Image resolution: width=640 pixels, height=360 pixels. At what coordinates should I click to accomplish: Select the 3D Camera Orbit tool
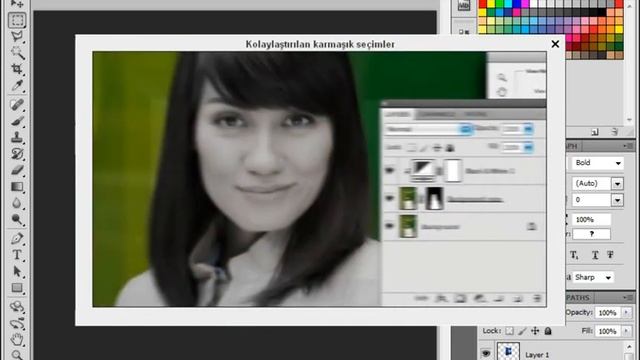coord(17,324)
